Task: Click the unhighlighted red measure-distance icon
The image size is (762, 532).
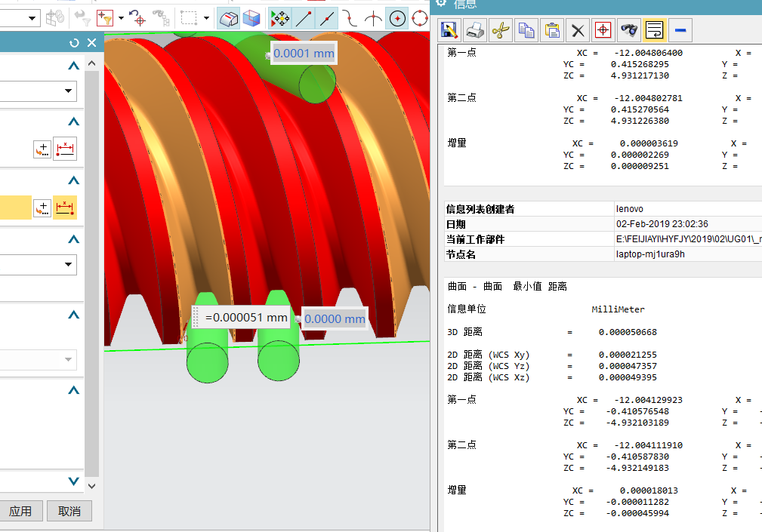Action: click(65, 149)
